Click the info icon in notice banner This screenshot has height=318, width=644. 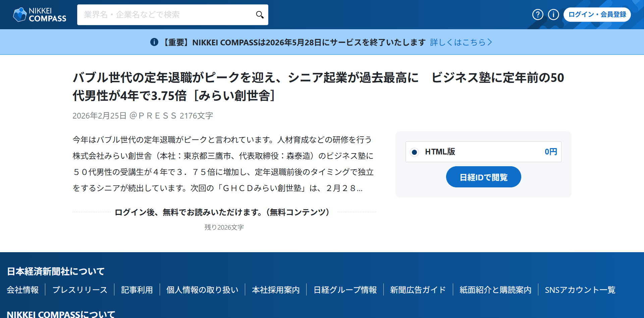click(x=154, y=42)
